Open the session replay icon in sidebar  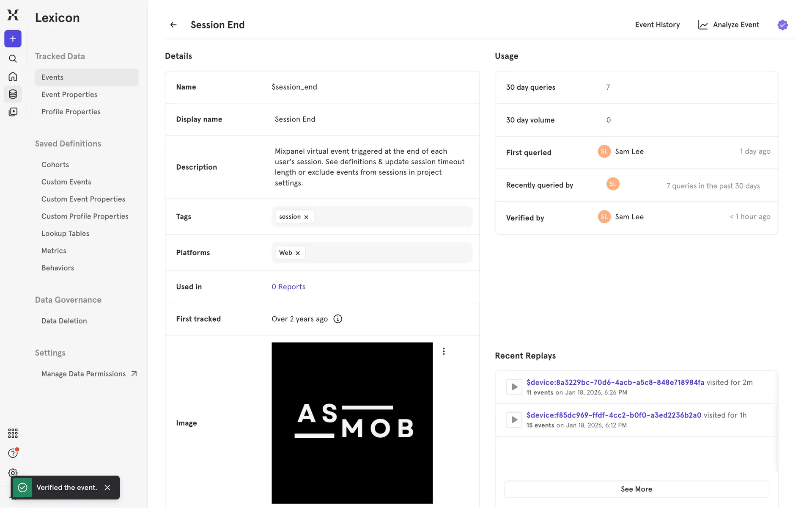(x=13, y=112)
